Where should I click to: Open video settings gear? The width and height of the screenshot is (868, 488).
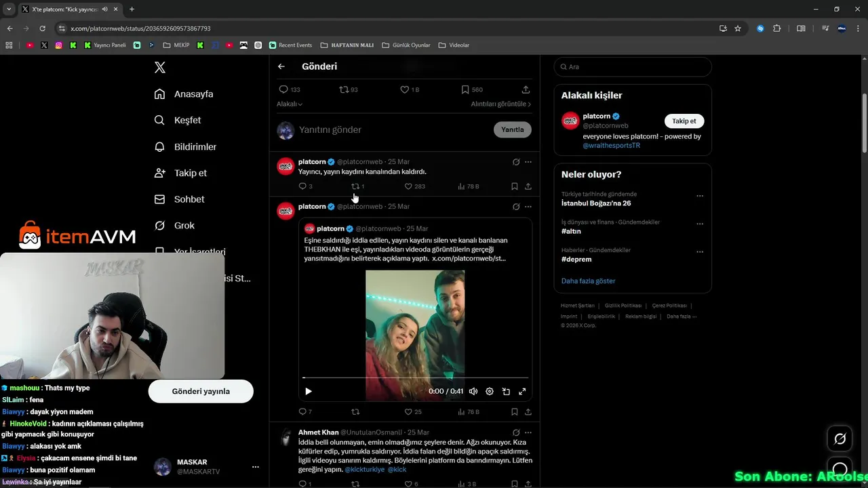(490, 391)
